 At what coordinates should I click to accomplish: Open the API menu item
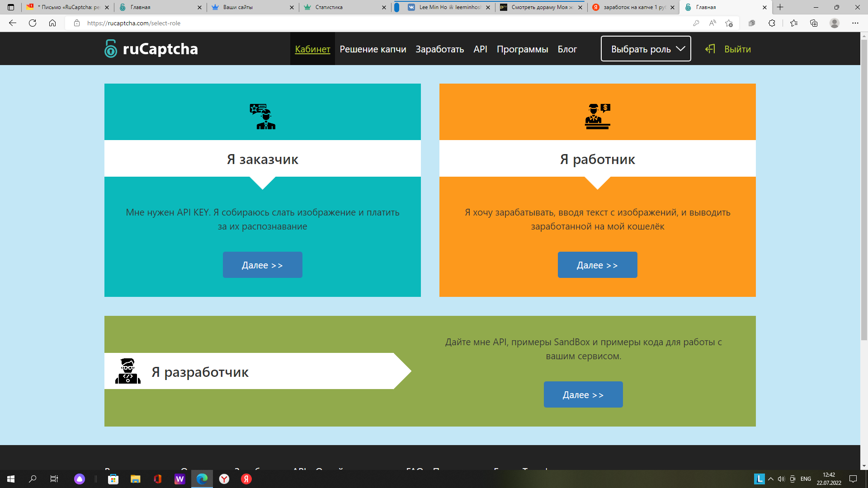pyautogui.click(x=480, y=49)
